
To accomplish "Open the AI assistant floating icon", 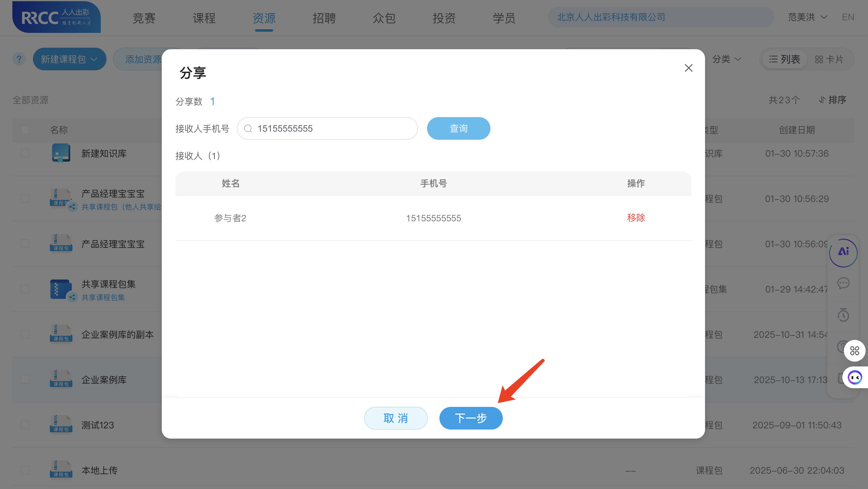I will pyautogui.click(x=844, y=252).
